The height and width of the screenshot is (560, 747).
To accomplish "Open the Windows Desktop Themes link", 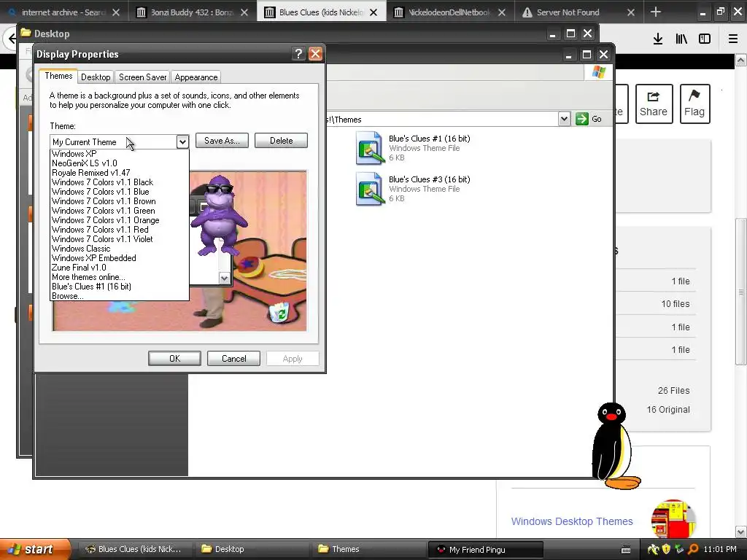I will (572, 521).
